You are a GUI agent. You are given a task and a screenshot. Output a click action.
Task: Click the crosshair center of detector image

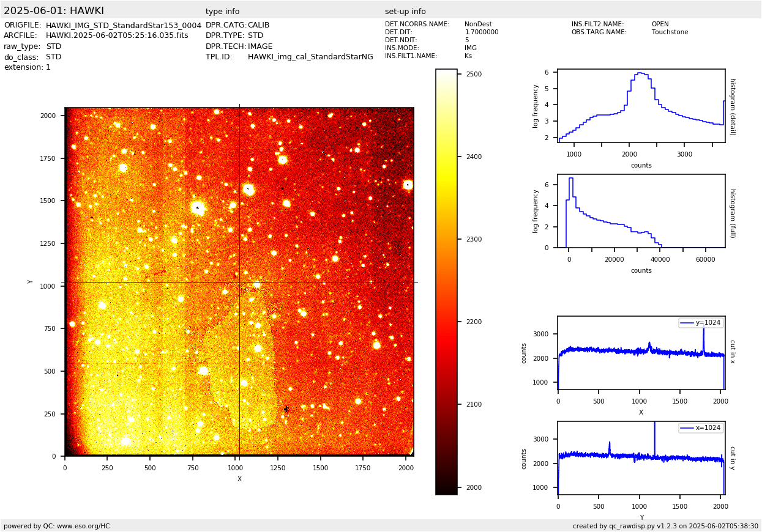coord(239,282)
